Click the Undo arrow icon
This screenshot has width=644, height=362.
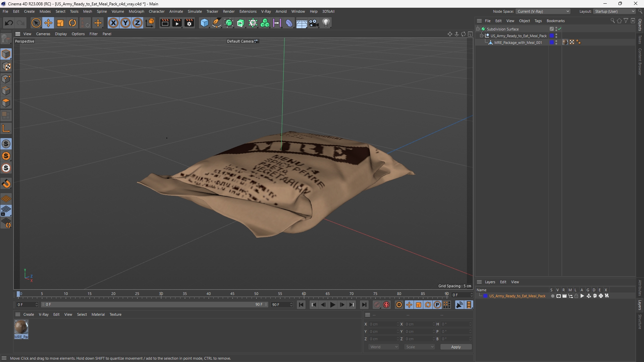click(x=9, y=23)
